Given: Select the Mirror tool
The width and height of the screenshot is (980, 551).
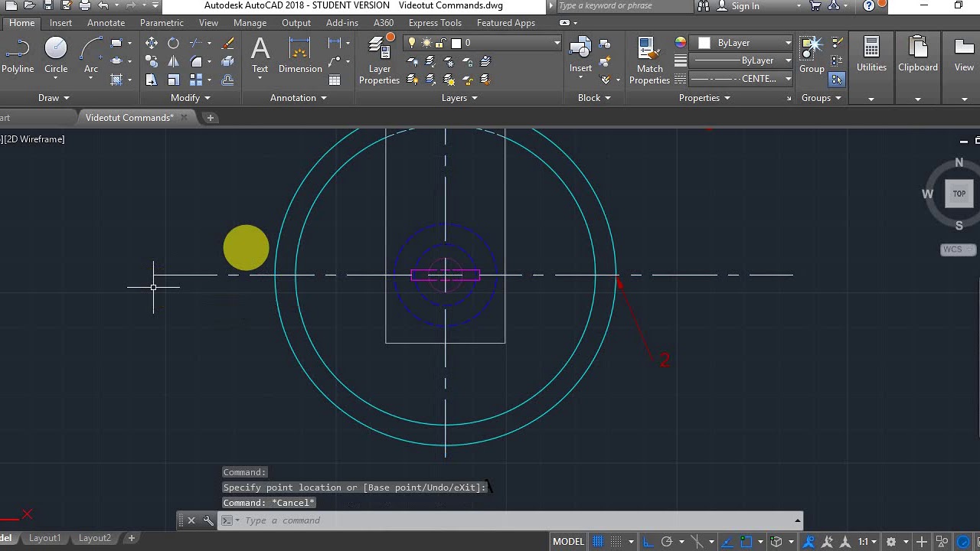Looking at the screenshot, I should point(173,61).
